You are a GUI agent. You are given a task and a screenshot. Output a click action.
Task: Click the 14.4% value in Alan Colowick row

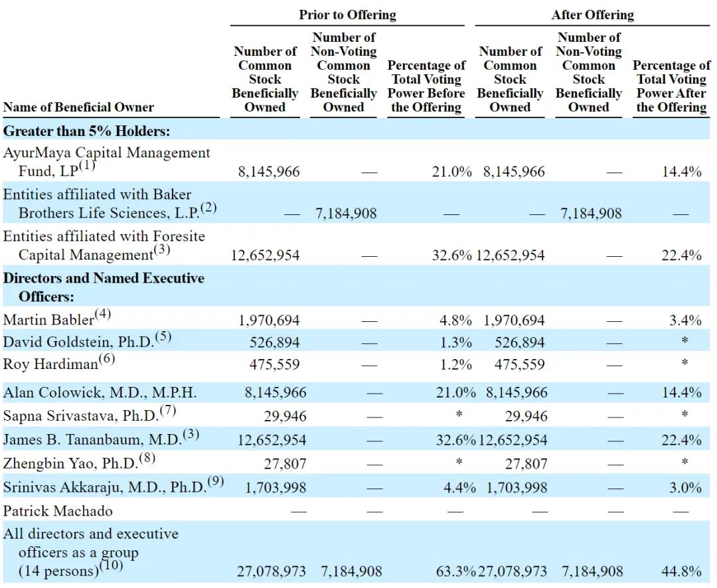click(x=681, y=393)
